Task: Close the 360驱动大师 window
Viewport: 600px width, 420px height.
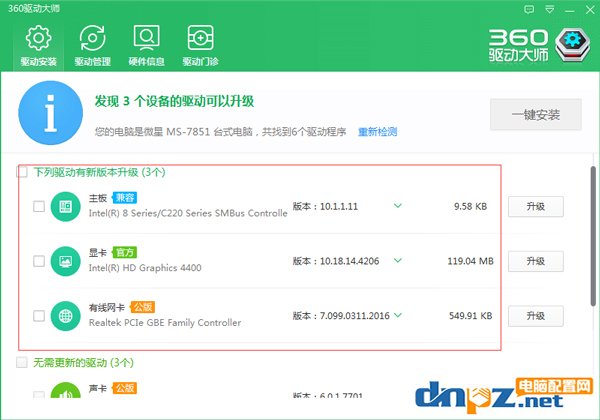Action: [590, 10]
